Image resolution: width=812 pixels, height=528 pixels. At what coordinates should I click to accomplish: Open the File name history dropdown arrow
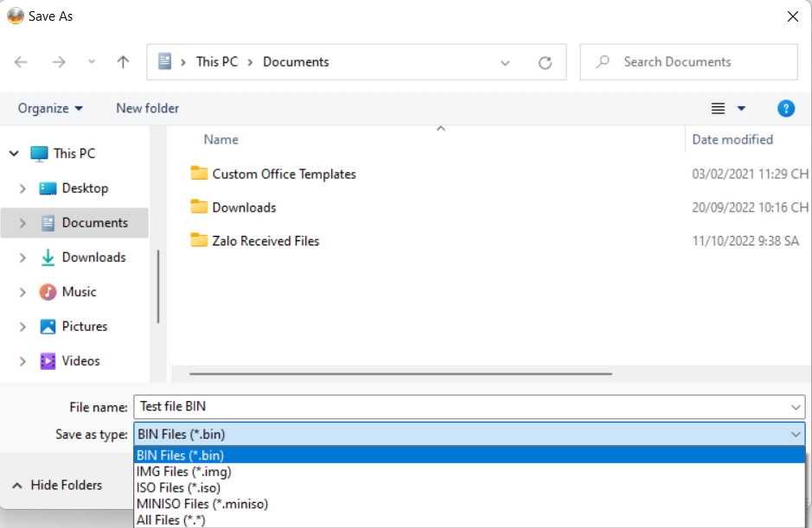tap(796, 407)
